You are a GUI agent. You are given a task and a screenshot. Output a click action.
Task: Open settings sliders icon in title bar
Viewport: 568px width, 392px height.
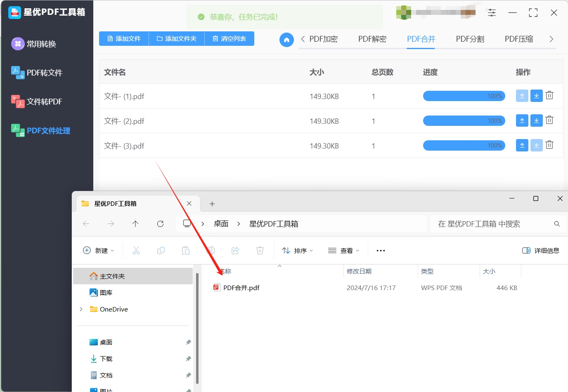tap(492, 13)
